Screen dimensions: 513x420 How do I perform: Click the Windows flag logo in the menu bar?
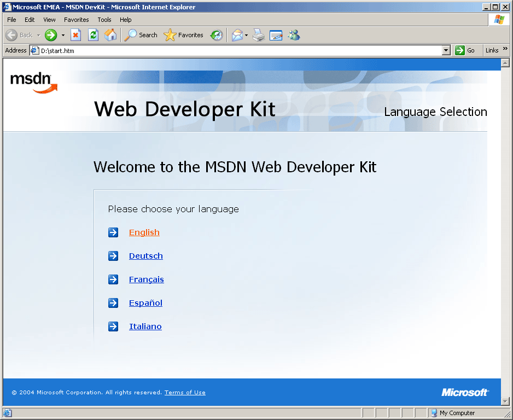[499, 19]
